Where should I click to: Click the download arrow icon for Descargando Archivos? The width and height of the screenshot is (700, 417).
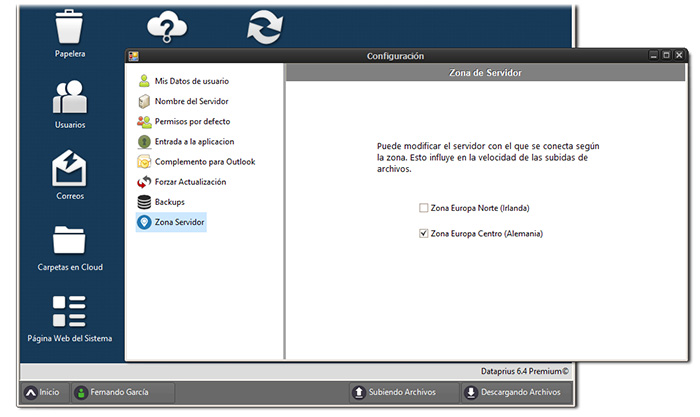pyautogui.click(x=471, y=392)
